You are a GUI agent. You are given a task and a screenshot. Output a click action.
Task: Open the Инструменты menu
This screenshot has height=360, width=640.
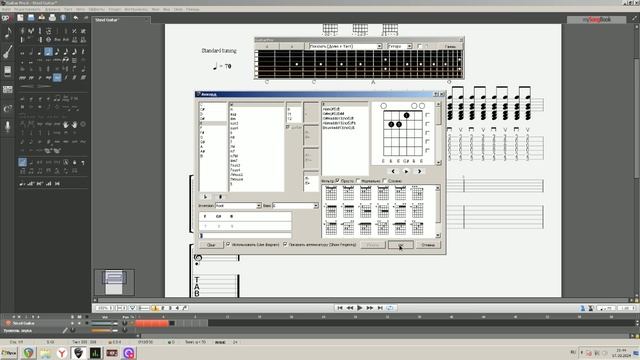[x=136, y=9]
